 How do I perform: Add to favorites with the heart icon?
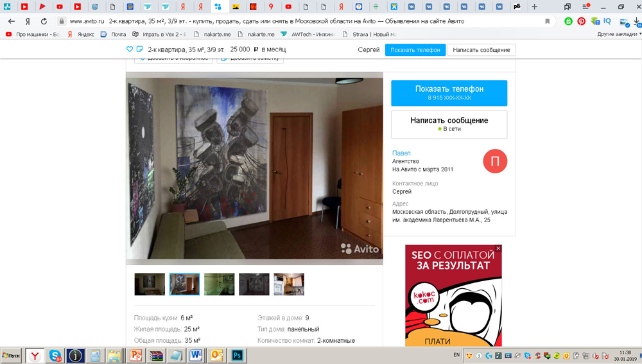coord(130,49)
